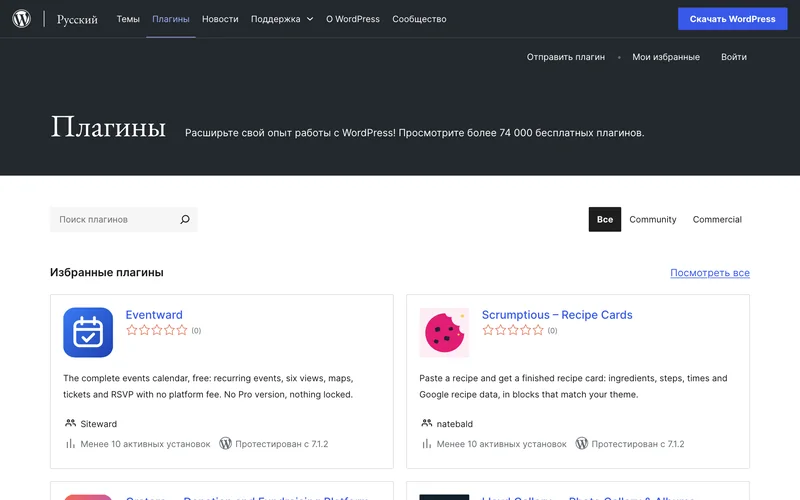Open the Новости menu item
Viewport: 800px width, 500px height.
220,19
